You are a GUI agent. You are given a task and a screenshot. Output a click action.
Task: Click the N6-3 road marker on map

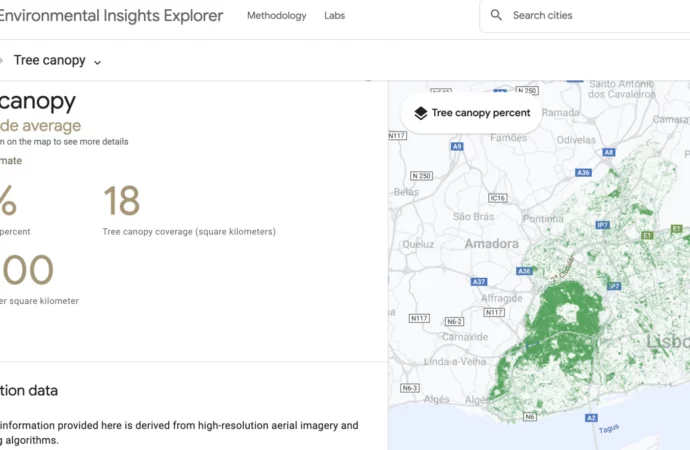[410, 388]
